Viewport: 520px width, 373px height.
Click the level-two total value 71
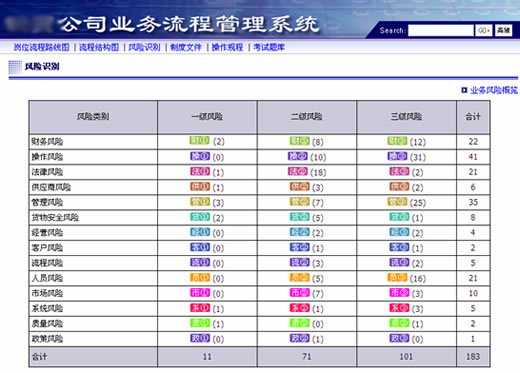click(306, 356)
